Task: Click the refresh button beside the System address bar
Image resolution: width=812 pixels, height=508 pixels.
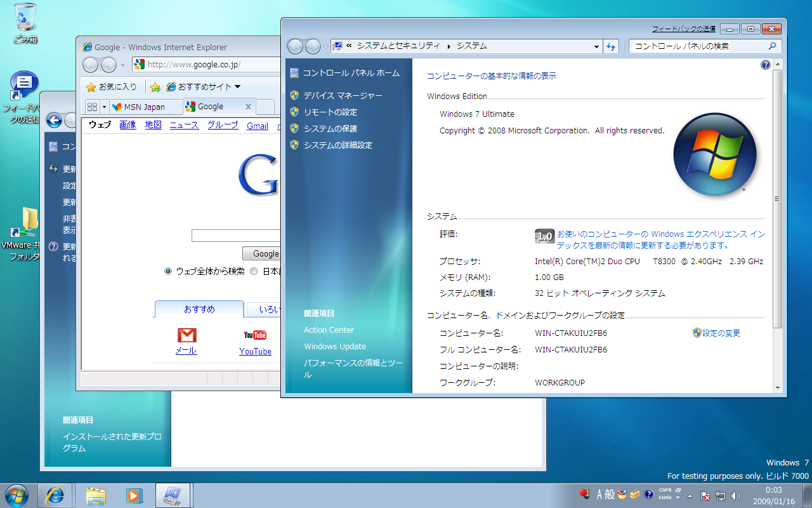Action: tap(612, 46)
